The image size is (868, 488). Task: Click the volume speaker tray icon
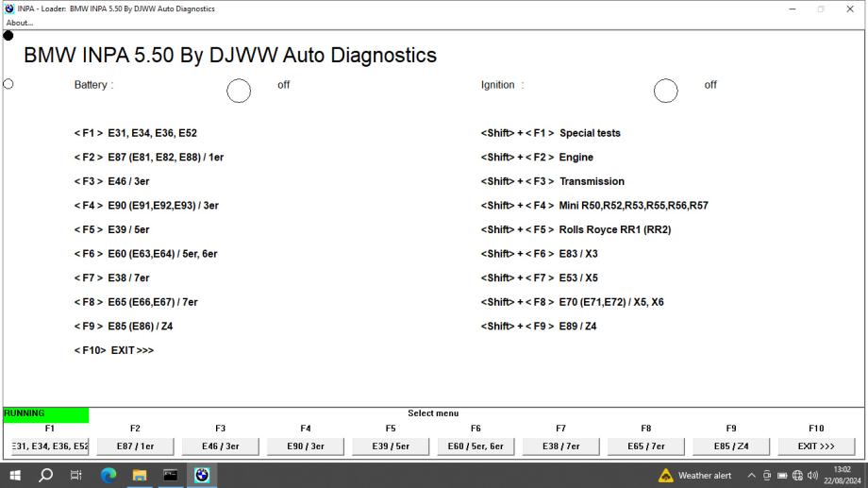click(812, 476)
